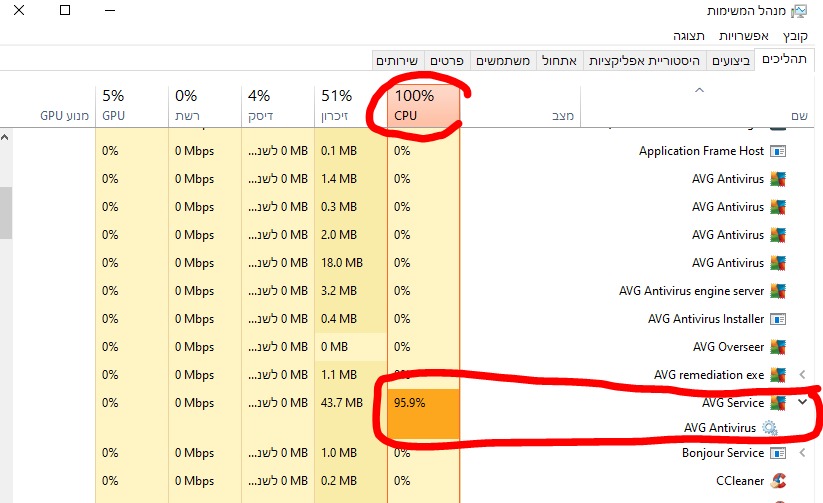Click icon of AVG Antivirus row using 1.4 MB
The width and height of the screenshot is (823, 503).
click(778, 179)
